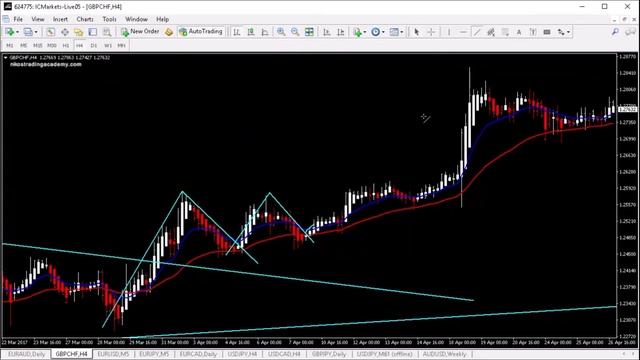Select the H1 timeframe button

66,45
